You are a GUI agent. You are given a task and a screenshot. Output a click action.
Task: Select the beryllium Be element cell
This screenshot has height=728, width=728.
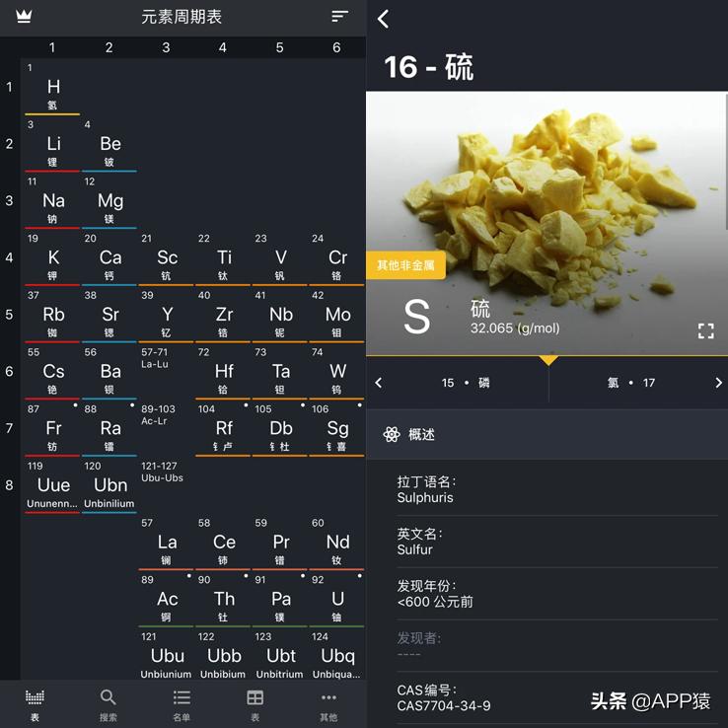(109, 144)
